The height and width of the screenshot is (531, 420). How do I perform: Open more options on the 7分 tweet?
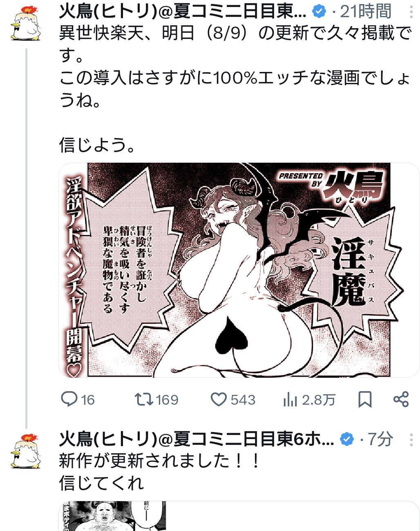(x=411, y=440)
